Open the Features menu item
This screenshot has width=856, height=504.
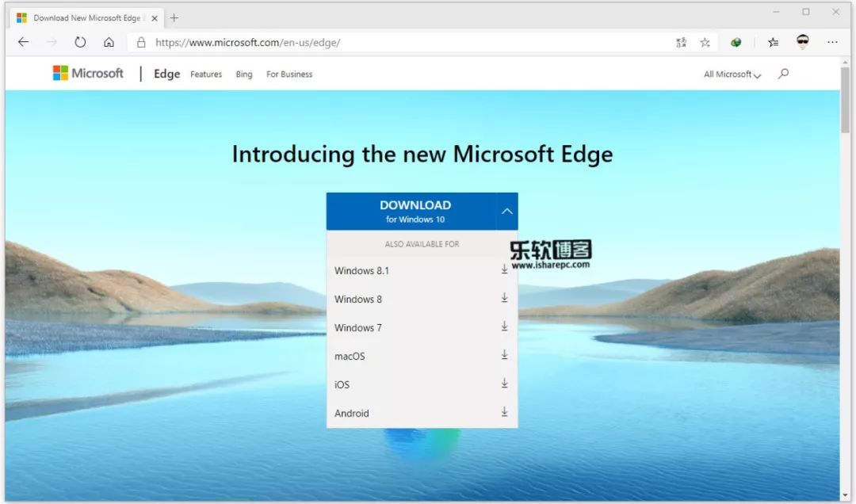(206, 74)
